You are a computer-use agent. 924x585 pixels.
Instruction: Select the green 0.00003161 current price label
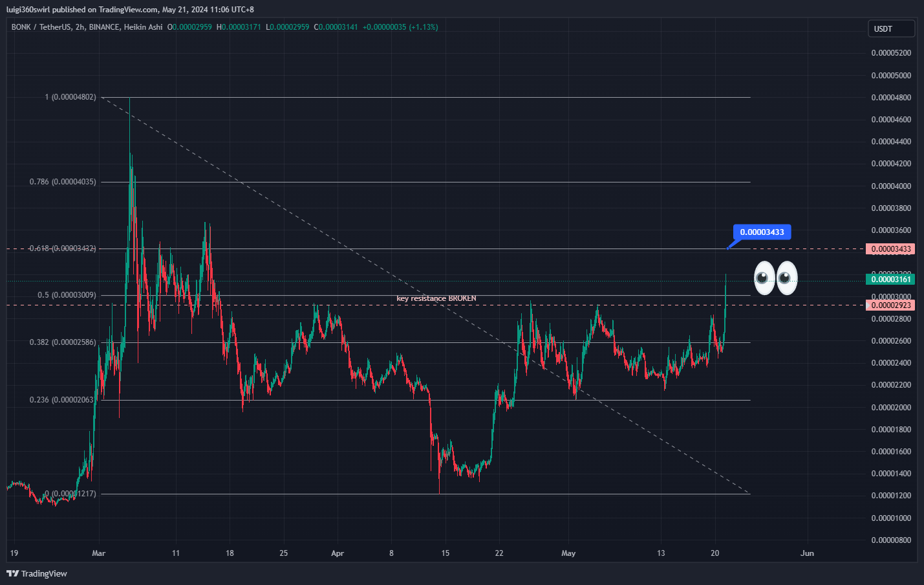click(890, 280)
